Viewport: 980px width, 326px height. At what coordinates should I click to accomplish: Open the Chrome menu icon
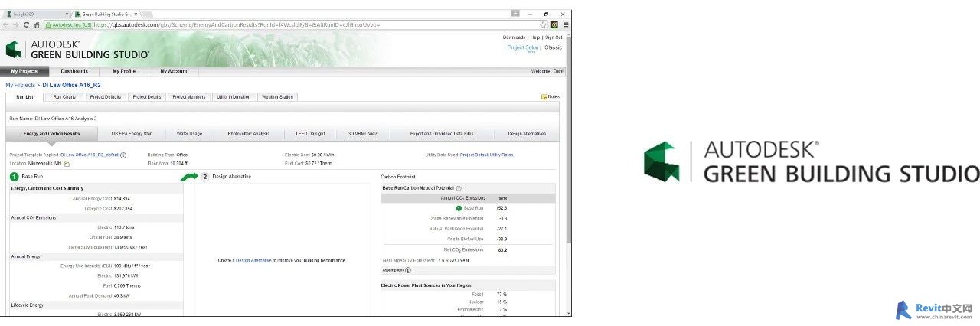(566, 24)
